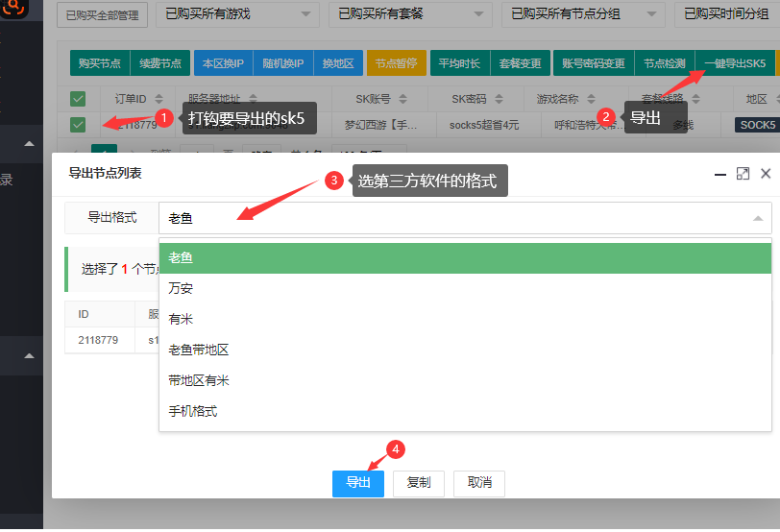The image size is (780, 532).
Task: Click the 地区 column header
Action: (756, 99)
